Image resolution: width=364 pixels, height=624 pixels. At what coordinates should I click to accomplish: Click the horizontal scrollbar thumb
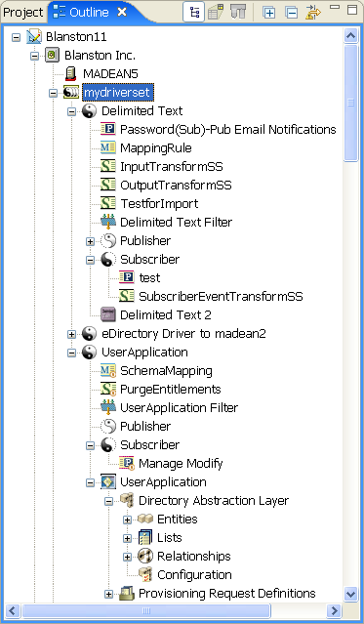point(146,610)
